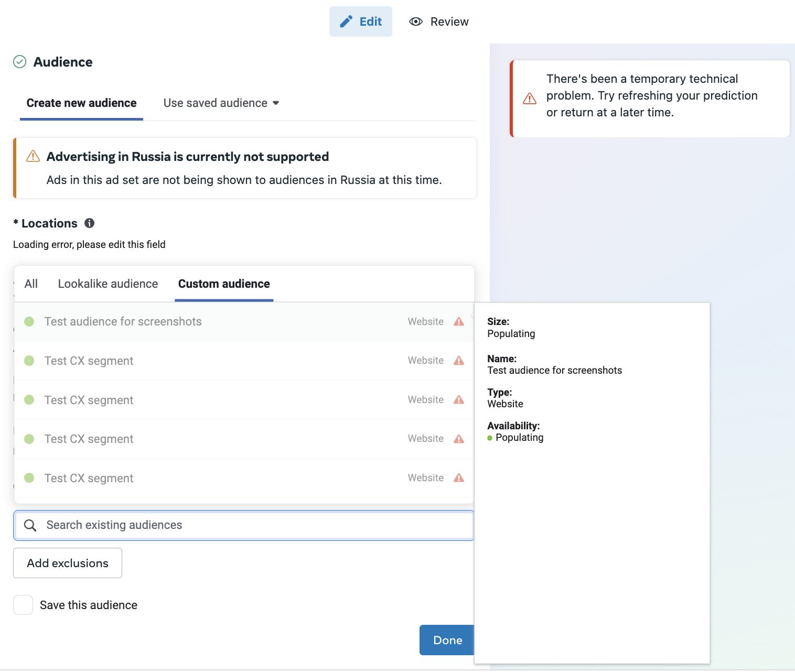Choose Test audience for screenshots row
The height and width of the screenshot is (672, 795).
pos(244,321)
